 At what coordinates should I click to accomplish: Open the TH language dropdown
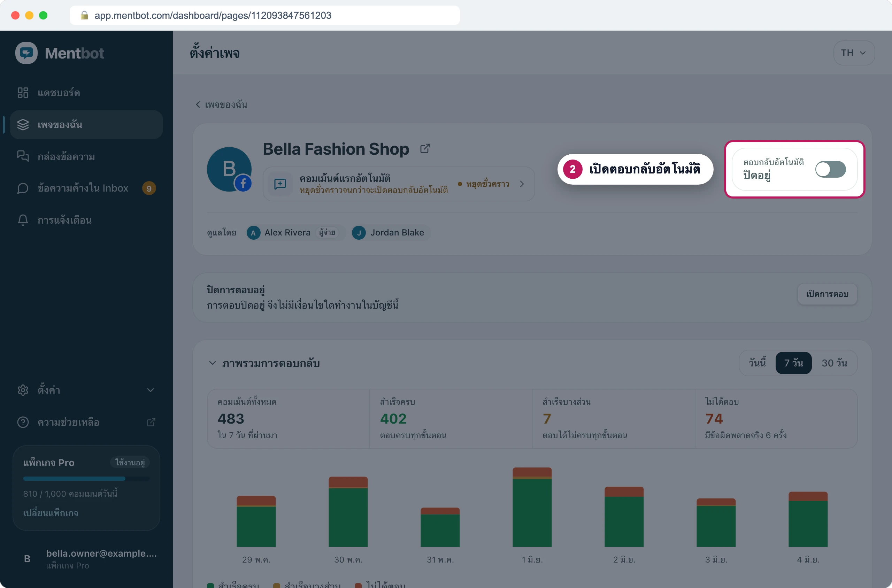(854, 53)
